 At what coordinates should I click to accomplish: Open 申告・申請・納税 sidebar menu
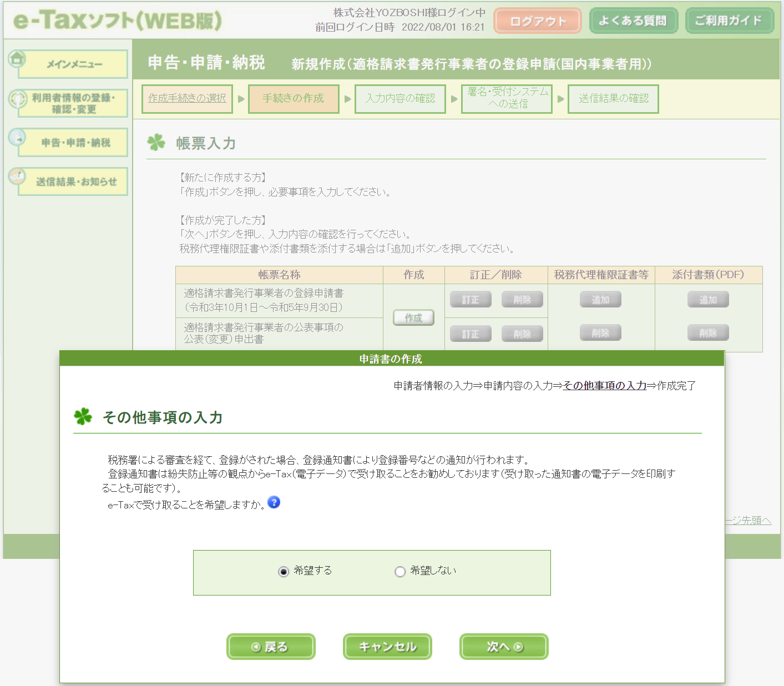[73, 143]
